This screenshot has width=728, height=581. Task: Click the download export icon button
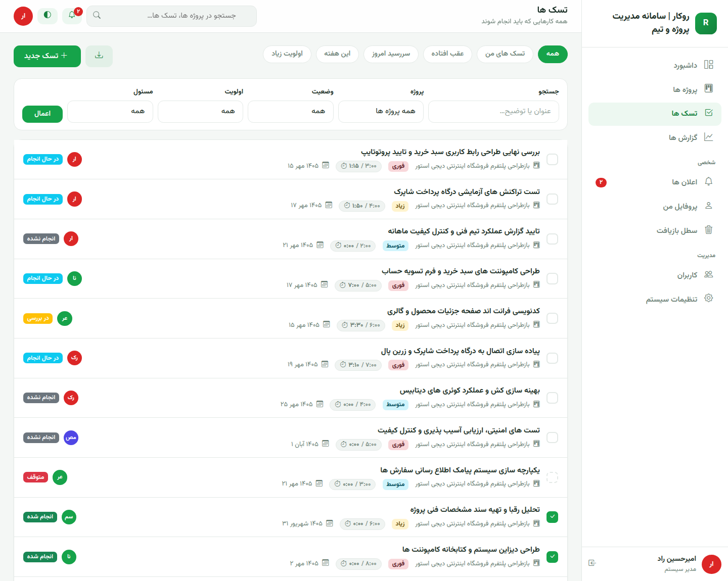[x=99, y=56]
